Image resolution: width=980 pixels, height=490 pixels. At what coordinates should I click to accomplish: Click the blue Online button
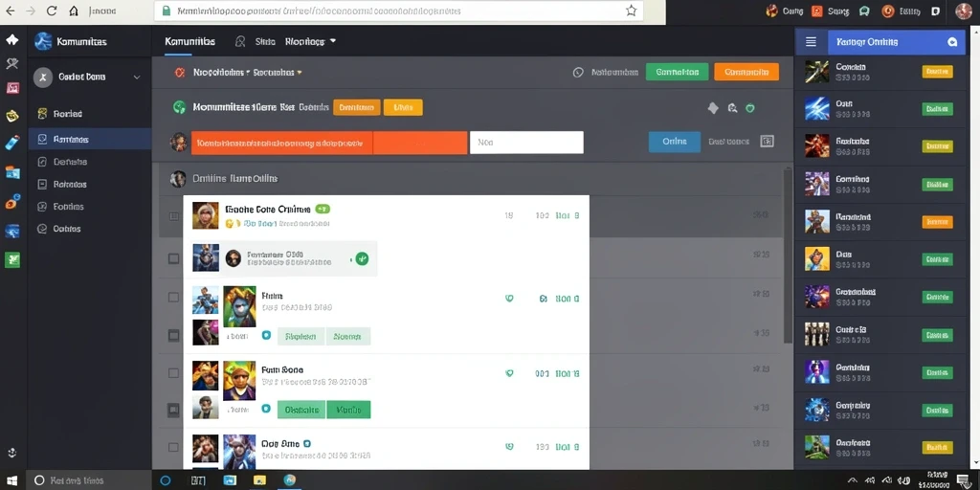click(x=675, y=142)
